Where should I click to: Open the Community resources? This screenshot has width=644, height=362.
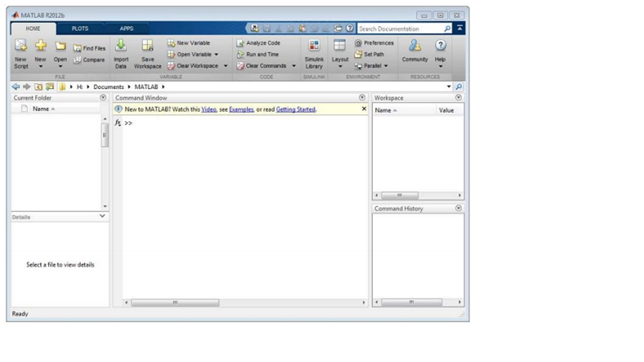[x=415, y=51]
